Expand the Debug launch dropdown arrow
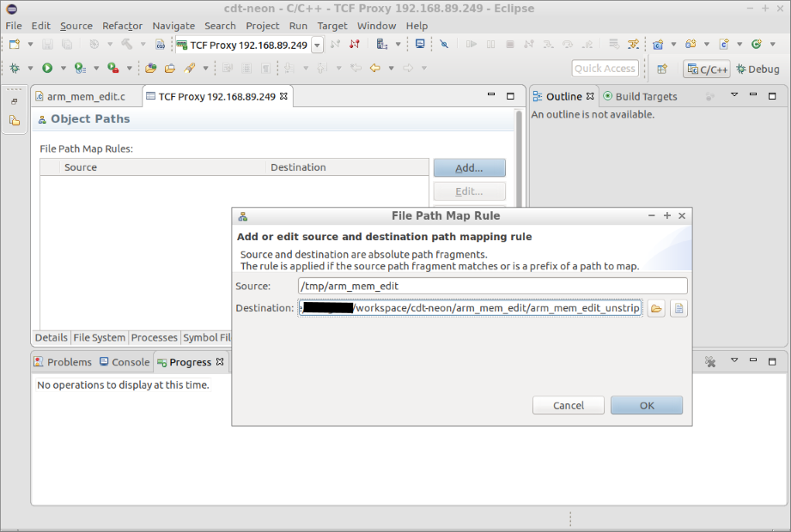 (30, 68)
